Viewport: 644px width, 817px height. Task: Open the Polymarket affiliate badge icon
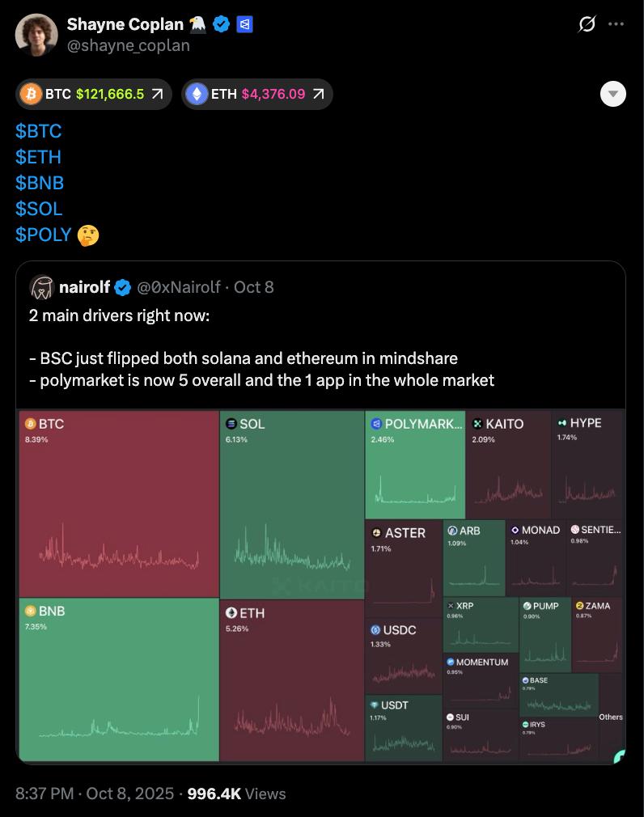click(245, 24)
